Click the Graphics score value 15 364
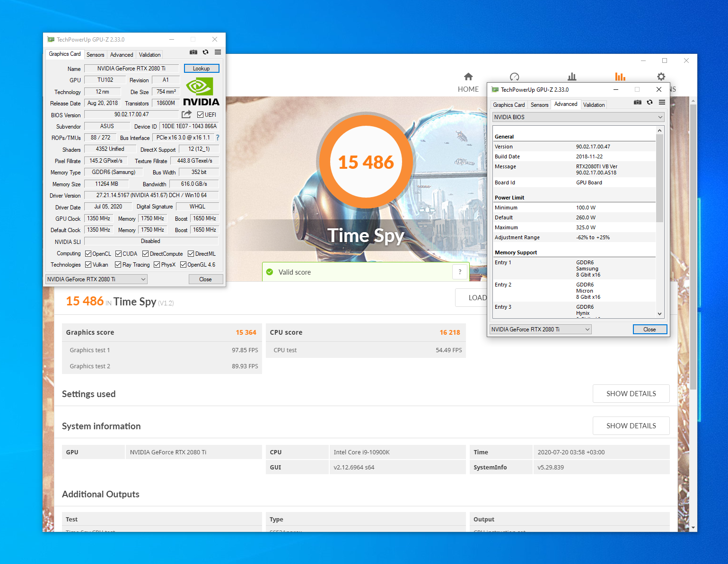 (x=246, y=332)
